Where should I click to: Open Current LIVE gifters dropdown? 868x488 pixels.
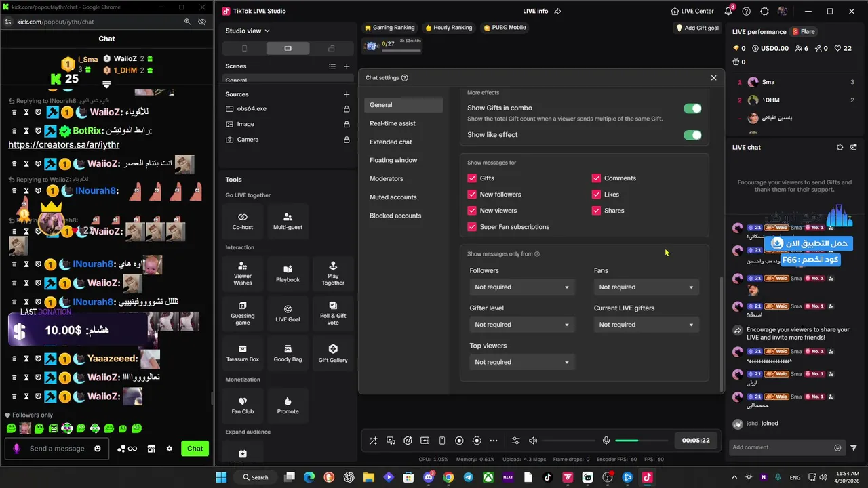(x=646, y=325)
